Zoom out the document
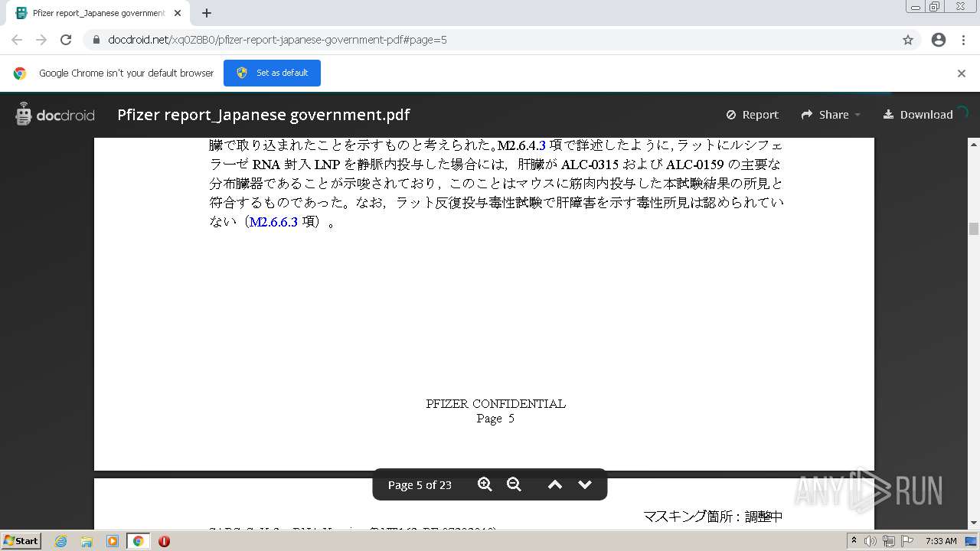The height and width of the screenshot is (551, 980). pyautogui.click(x=514, y=484)
